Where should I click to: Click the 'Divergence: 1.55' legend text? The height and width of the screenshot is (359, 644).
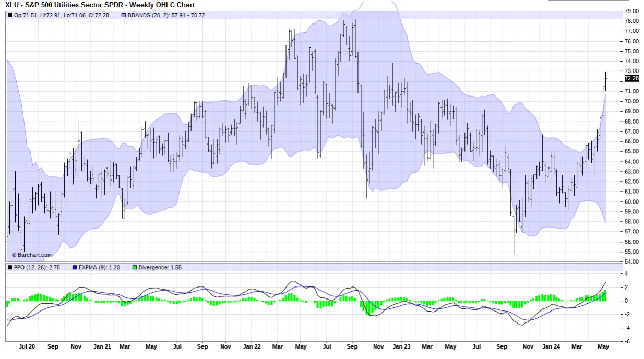point(161,267)
